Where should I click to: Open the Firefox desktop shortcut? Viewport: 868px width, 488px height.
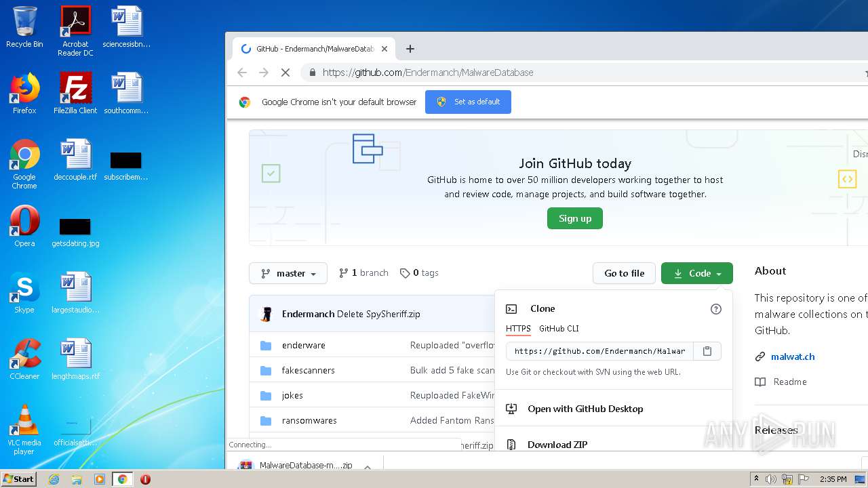click(24, 94)
